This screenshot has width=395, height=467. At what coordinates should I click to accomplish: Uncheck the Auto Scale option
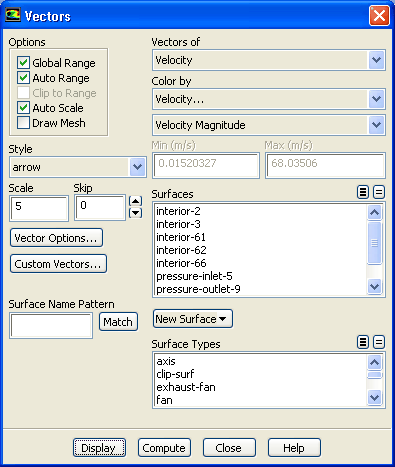tap(23, 108)
